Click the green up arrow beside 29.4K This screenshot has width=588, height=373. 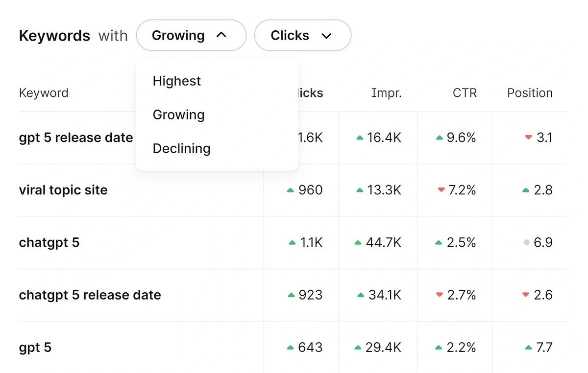point(358,348)
